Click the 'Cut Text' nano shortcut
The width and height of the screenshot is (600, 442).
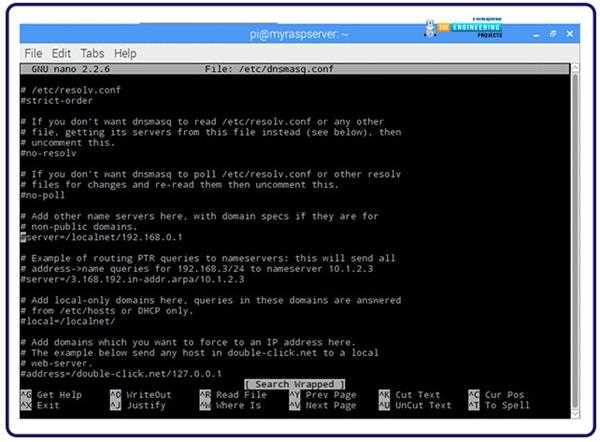[x=409, y=395]
